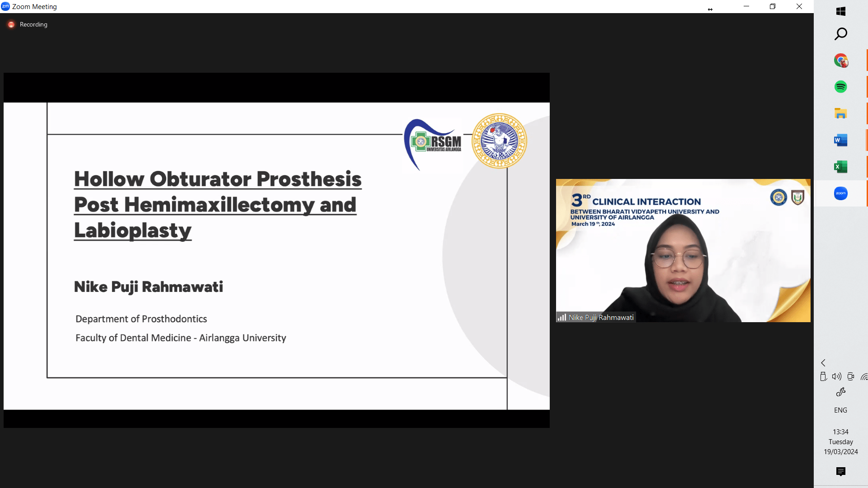Click participant name label Nike Puji Rahmawati
This screenshot has width=868, height=488.
point(601,318)
